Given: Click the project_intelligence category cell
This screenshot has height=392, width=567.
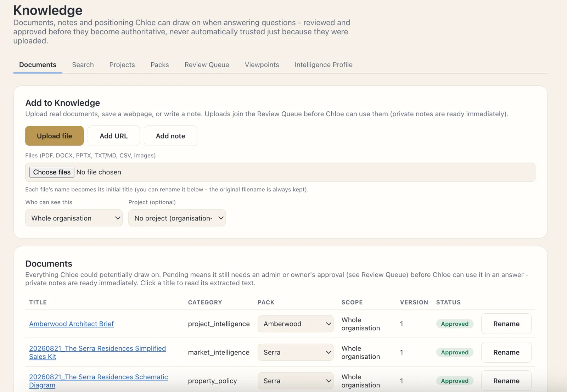Looking at the screenshot, I should point(219,324).
